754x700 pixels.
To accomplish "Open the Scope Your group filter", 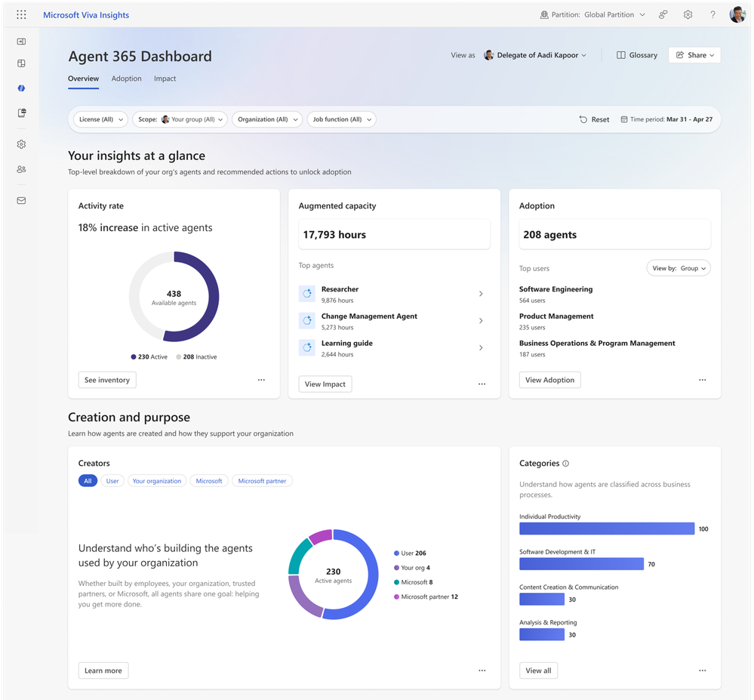I will click(180, 119).
